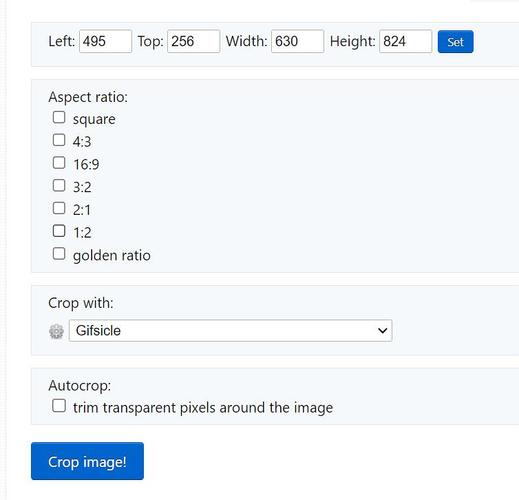Viewport: 519px width, 500px height.
Task: Enable the square aspect ratio checkbox
Action: point(59,117)
